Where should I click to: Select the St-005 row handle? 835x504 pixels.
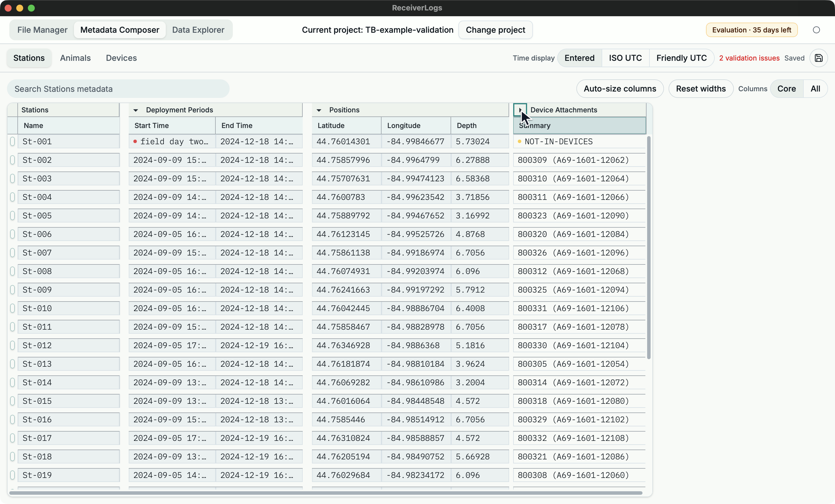(12, 216)
